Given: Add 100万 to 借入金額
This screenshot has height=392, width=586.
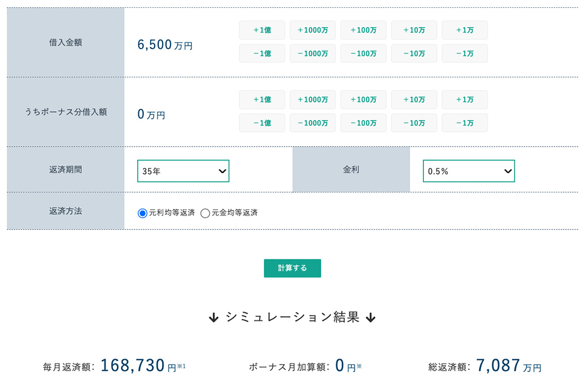Looking at the screenshot, I should tap(363, 30).
